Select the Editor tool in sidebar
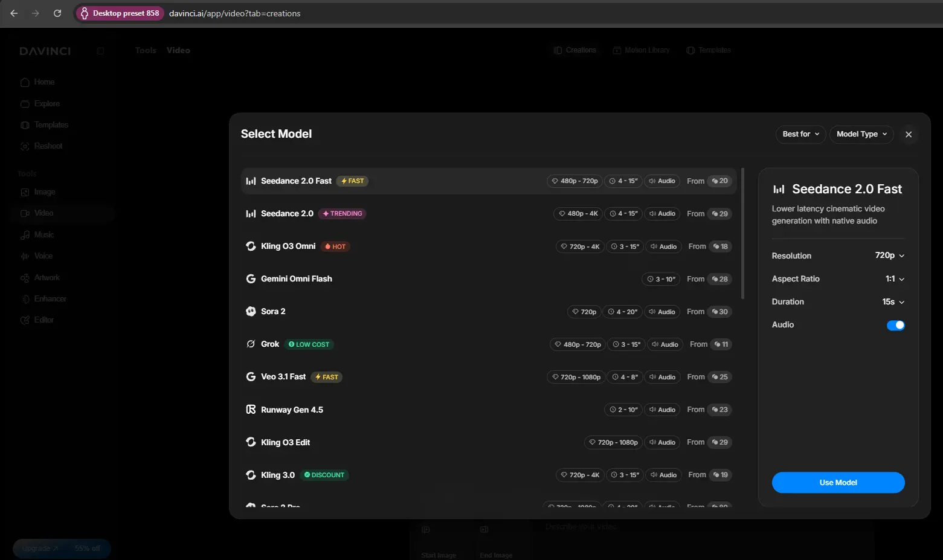The height and width of the screenshot is (560, 943). click(37, 320)
